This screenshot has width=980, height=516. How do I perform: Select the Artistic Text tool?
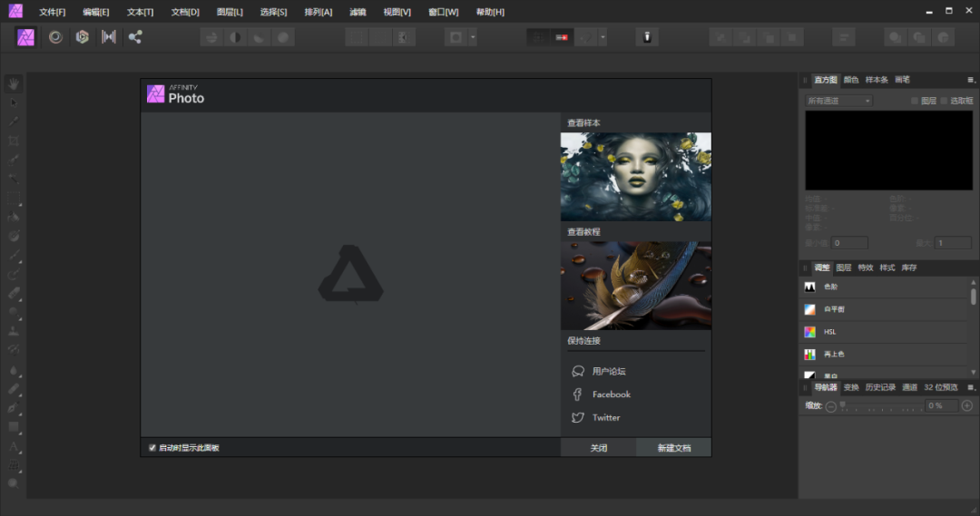(x=13, y=446)
